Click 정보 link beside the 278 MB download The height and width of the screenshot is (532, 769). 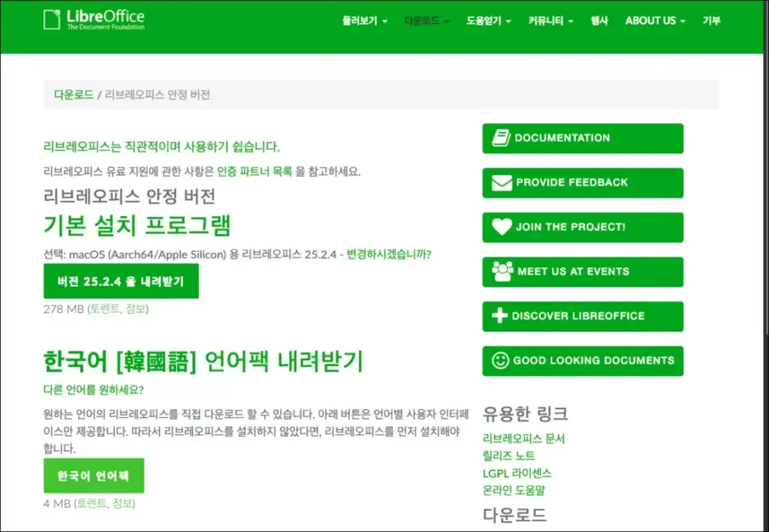tap(136, 308)
